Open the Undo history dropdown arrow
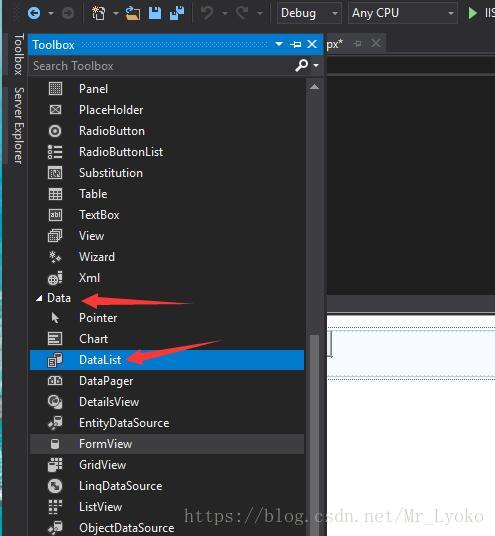Screen dimensions: 495x536 click(225, 13)
